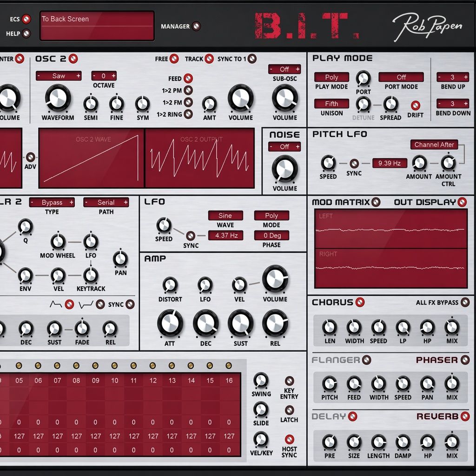Toggle the arpeggiator LATCH button

289,410
